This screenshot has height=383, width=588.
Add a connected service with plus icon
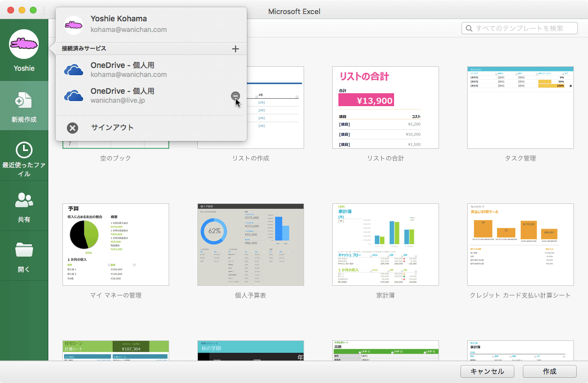point(236,49)
